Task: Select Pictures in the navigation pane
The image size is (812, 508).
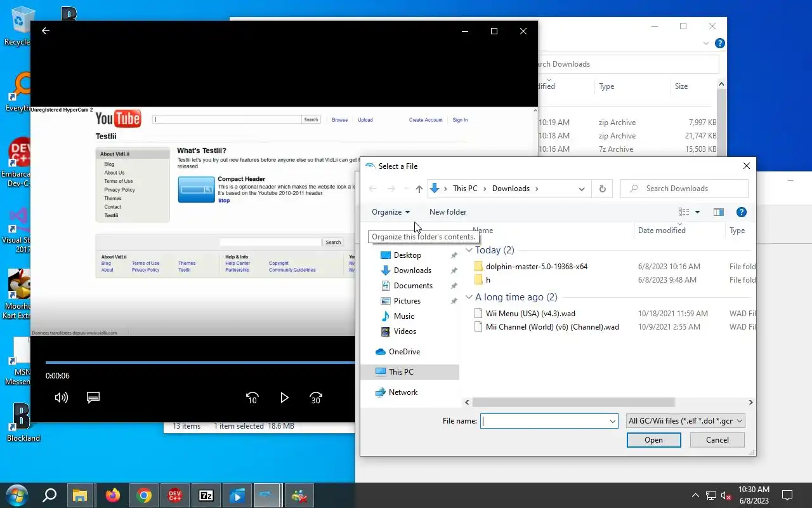Action: pyautogui.click(x=407, y=301)
